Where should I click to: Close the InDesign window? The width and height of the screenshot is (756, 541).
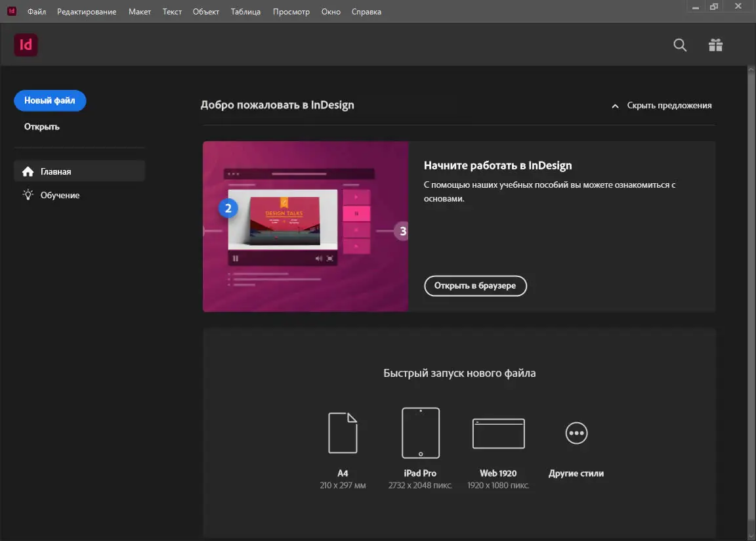click(x=738, y=7)
